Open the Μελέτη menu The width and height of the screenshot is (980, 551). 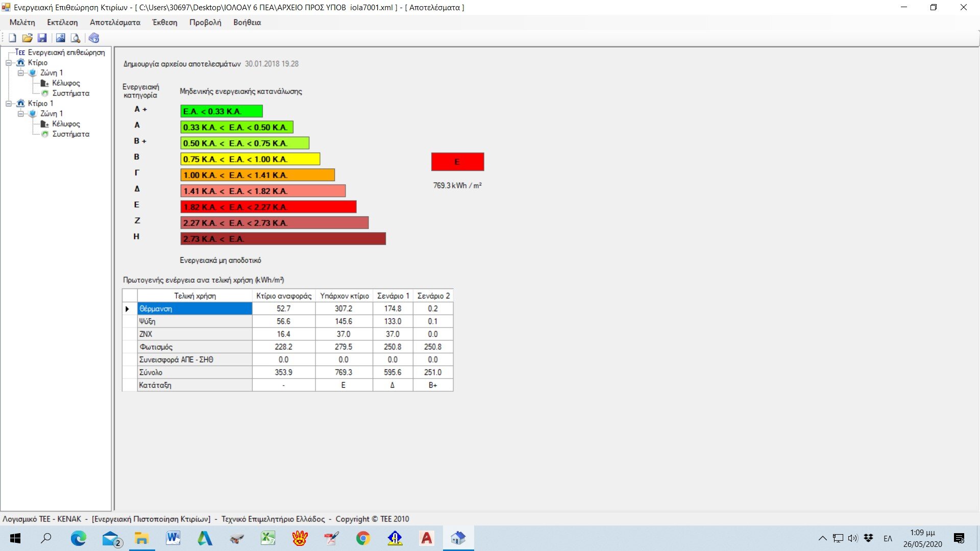pos(22,22)
